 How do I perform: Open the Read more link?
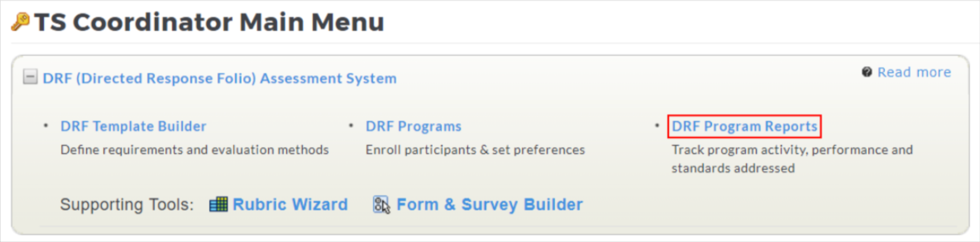click(x=914, y=72)
